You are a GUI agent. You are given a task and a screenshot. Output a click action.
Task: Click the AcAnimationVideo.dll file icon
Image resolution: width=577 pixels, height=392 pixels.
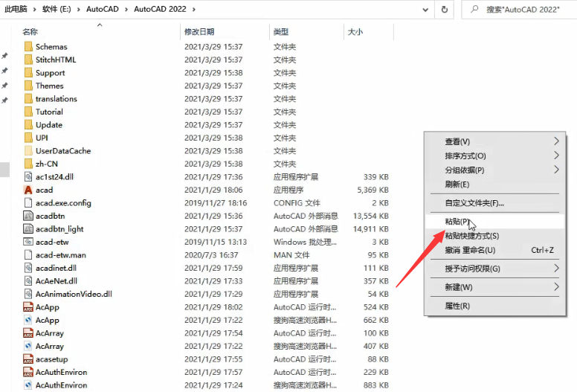pos(28,294)
